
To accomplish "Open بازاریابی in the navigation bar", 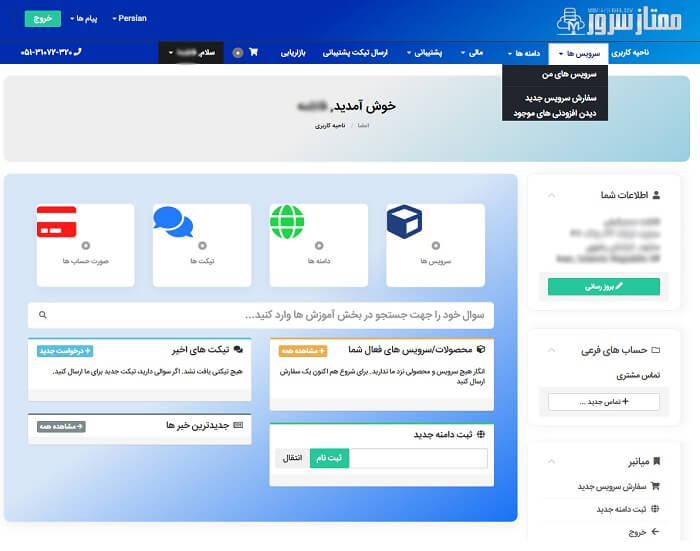I will click(x=293, y=53).
